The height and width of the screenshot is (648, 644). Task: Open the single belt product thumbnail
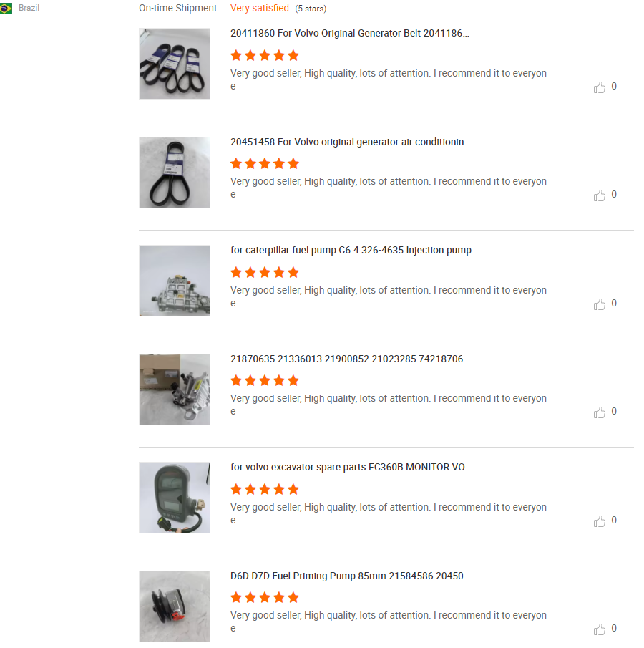pyautogui.click(x=175, y=173)
